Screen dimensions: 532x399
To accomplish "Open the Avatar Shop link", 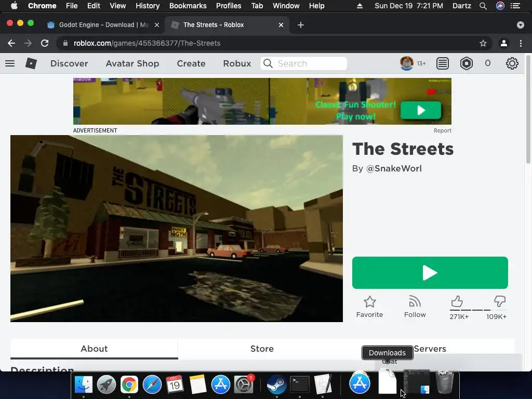I will (132, 63).
